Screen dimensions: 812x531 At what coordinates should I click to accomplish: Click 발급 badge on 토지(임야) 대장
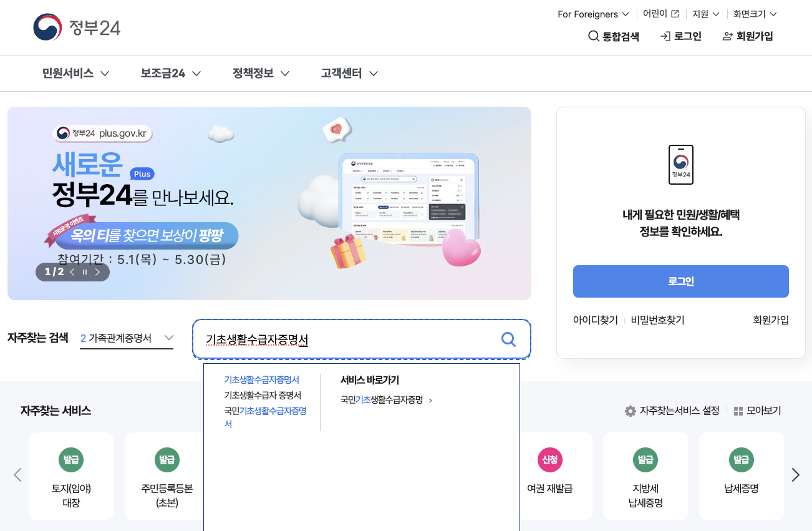(x=71, y=460)
